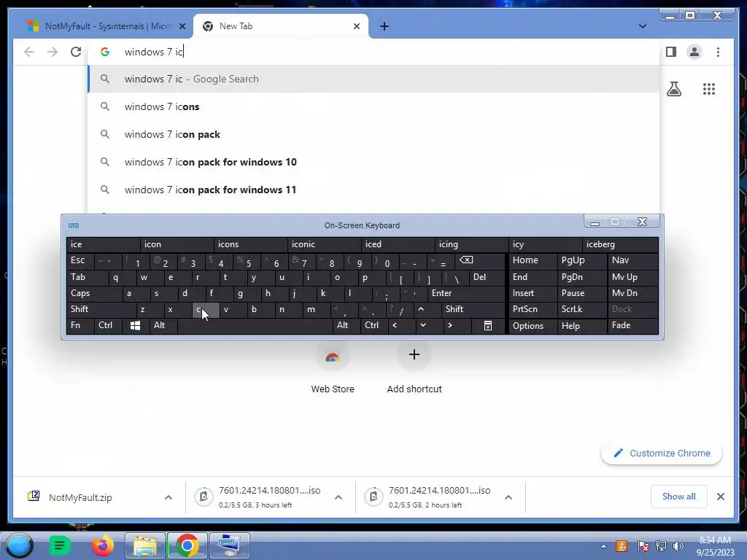Click Show all downloads
The image size is (747, 560).
pyautogui.click(x=679, y=497)
